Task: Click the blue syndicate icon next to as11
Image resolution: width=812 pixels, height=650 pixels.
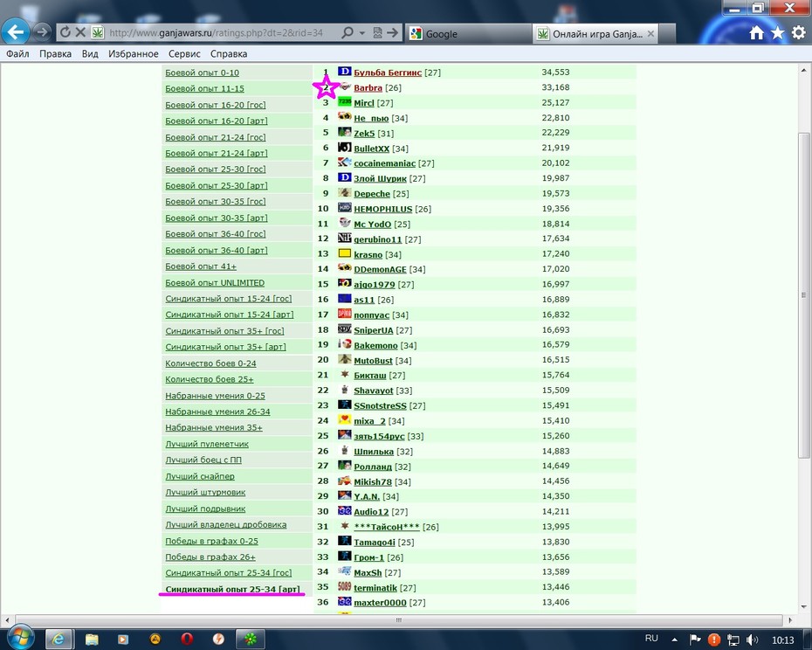Action: (x=344, y=299)
